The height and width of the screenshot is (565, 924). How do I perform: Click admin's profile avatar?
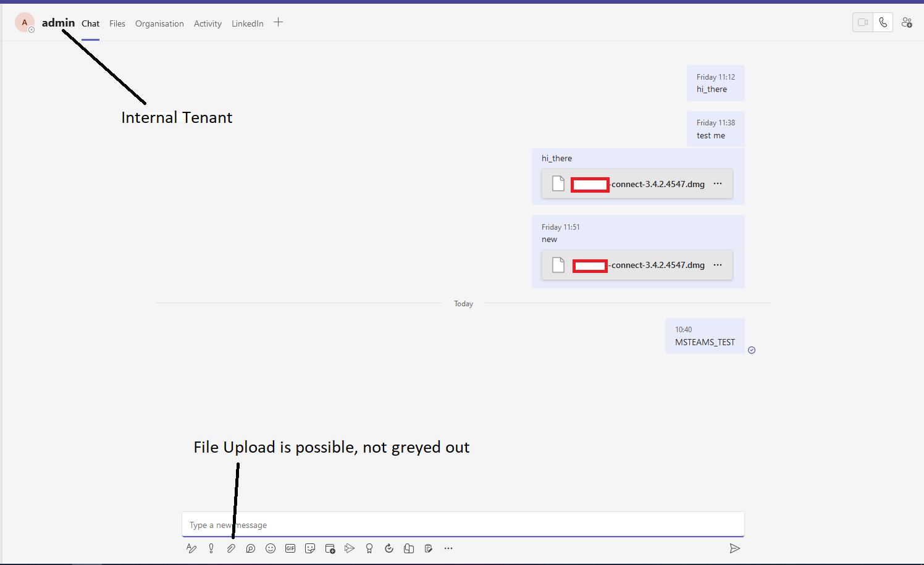(x=25, y=22)
